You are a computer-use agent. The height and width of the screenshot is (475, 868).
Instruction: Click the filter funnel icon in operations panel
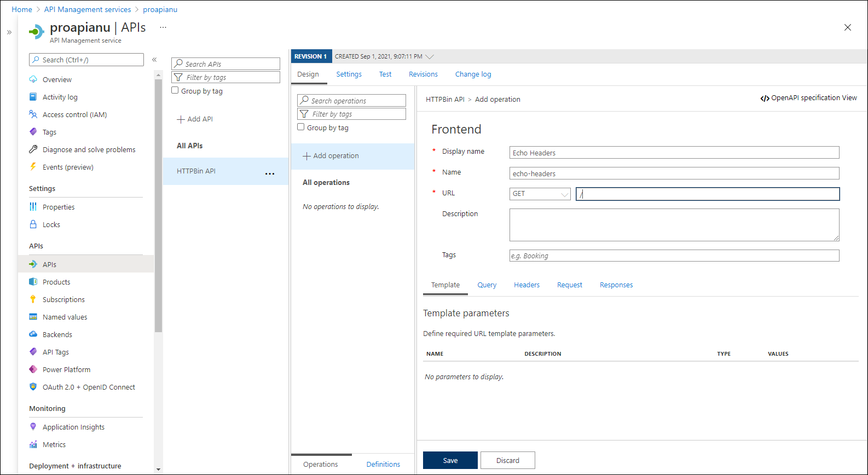304,114
